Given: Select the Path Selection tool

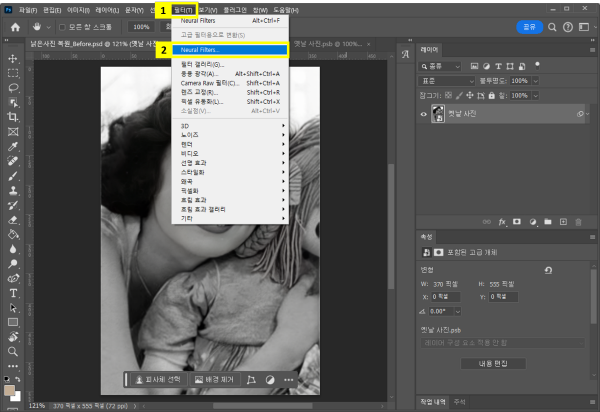Looking at the screenshot, I should (x=13, y=308).
